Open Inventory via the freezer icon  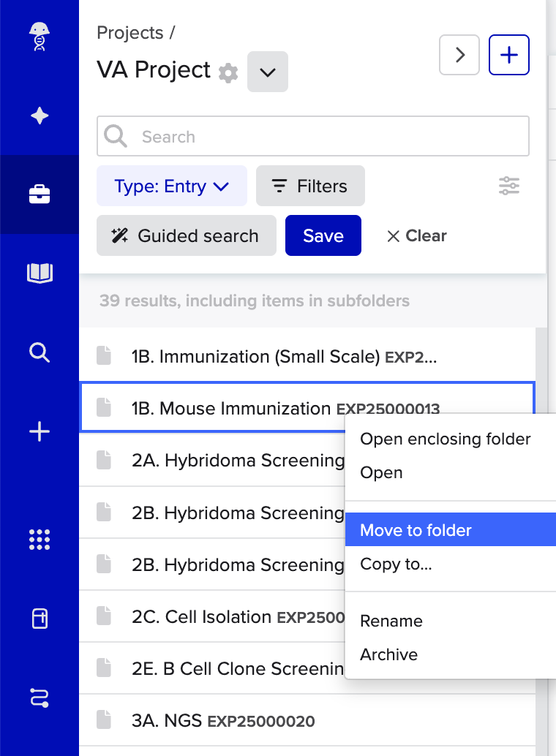coord(39,618)
